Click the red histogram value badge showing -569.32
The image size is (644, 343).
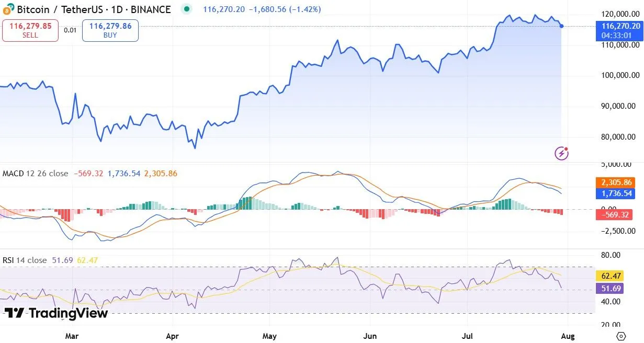tap(616, 215)
